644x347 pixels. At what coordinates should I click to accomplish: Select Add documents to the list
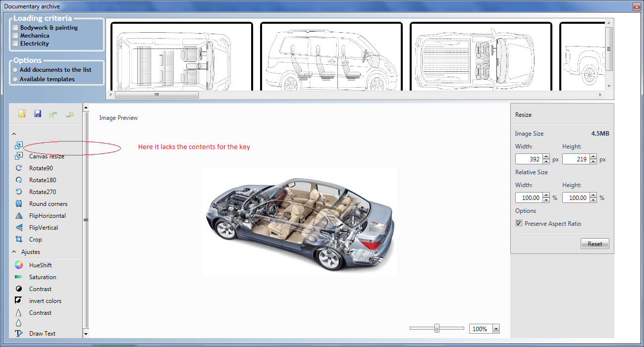[x=15, y=70]
